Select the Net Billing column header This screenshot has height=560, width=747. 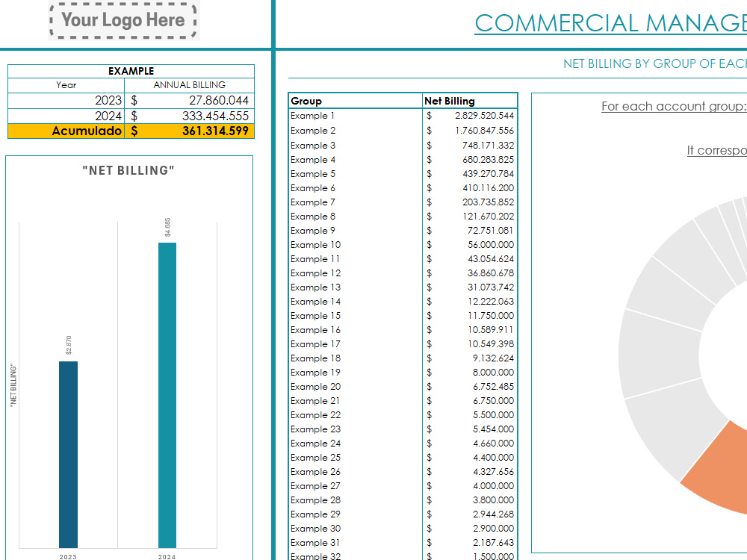[x=470, y=101]
